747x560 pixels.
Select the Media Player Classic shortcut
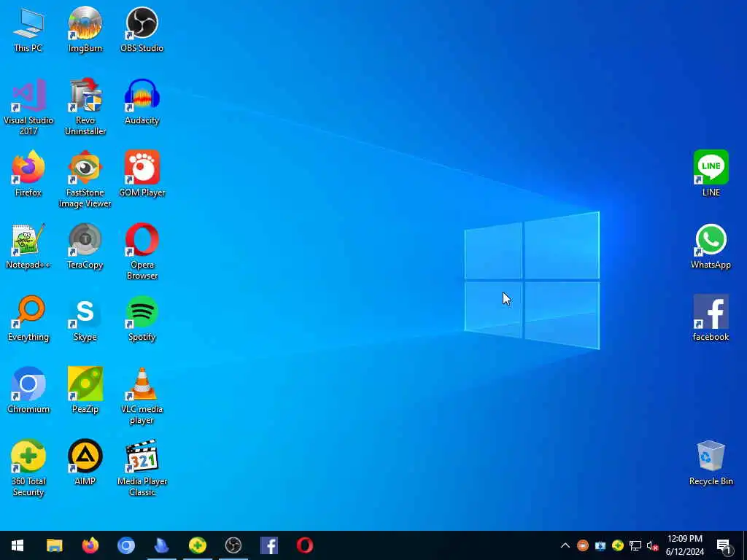(x=142, y=468)
